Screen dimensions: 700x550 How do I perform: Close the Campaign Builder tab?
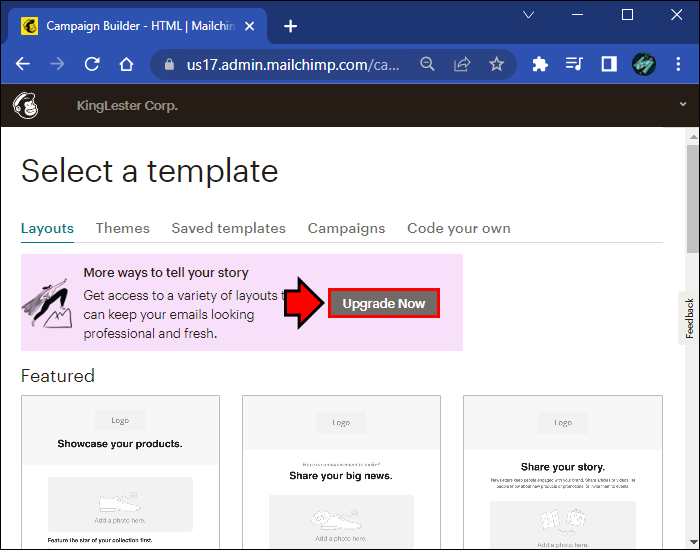click(250, 26)
